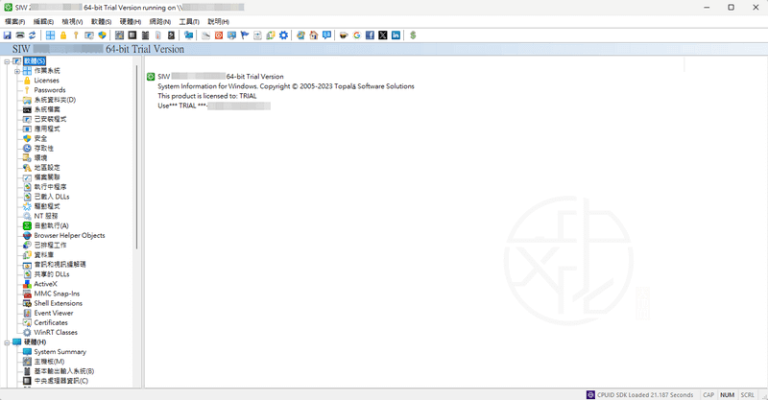Image resolution: width=768 pixels, height=400 pixels.
Task: Click the tree panel vertical scrollbar
Action: coord(137,150)
